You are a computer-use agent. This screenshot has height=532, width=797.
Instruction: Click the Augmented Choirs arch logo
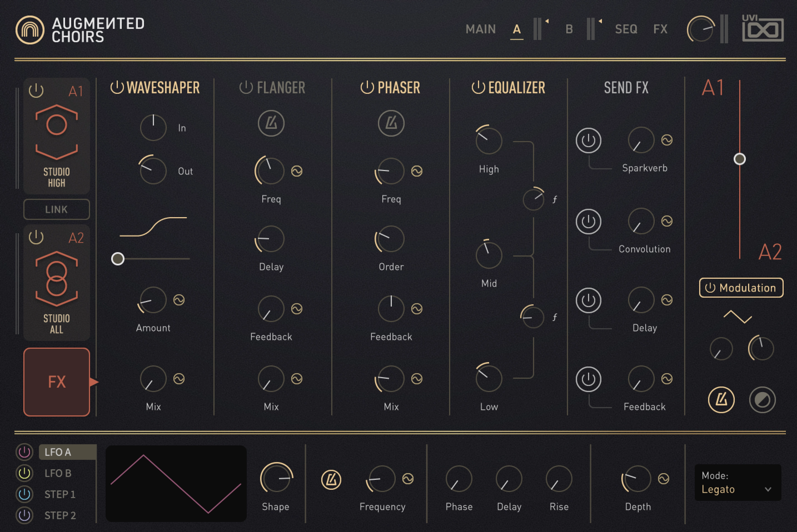[x=30, y=30]
